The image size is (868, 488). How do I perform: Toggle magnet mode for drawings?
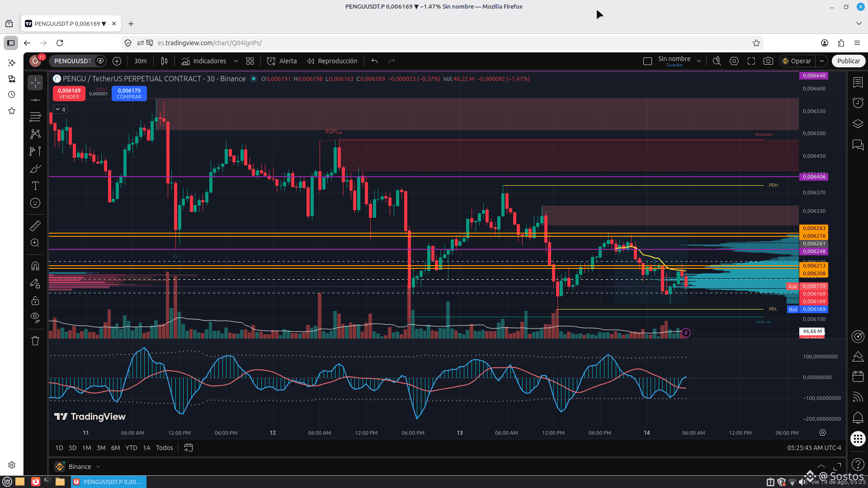(x=35, y=266)
